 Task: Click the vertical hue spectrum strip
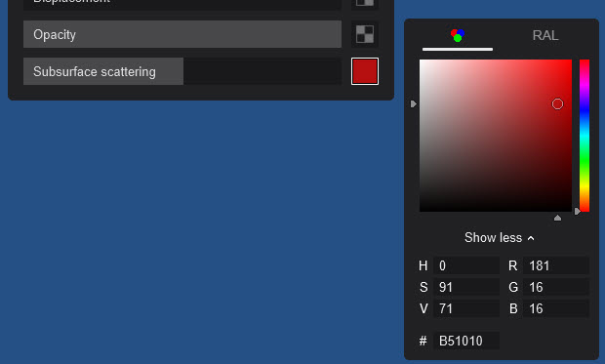point(585,136)
